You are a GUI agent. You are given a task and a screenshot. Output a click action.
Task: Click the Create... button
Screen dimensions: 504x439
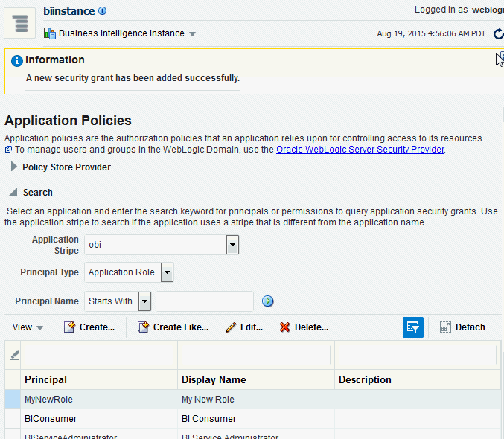point(89,327)
